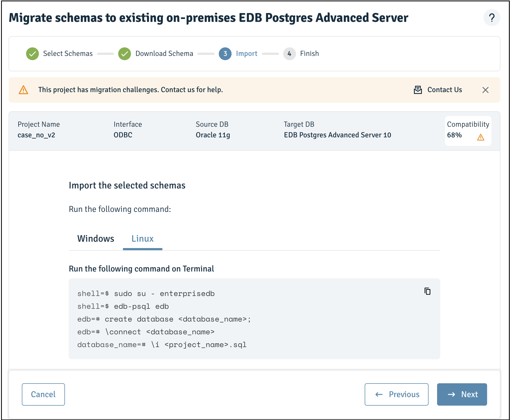Click the '\i <project_name>.sql' line
Screen dimensions: 510x420
click(x=162, y=345)
